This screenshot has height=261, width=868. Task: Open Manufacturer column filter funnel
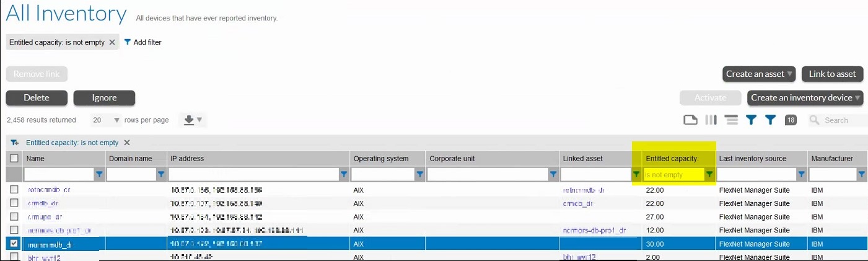click(861, 175)
